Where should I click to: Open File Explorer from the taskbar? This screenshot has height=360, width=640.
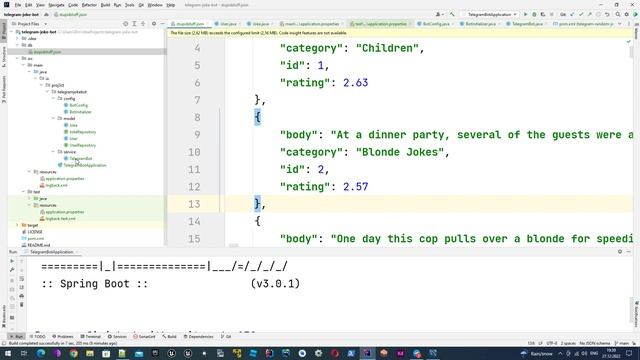[90, 353]
